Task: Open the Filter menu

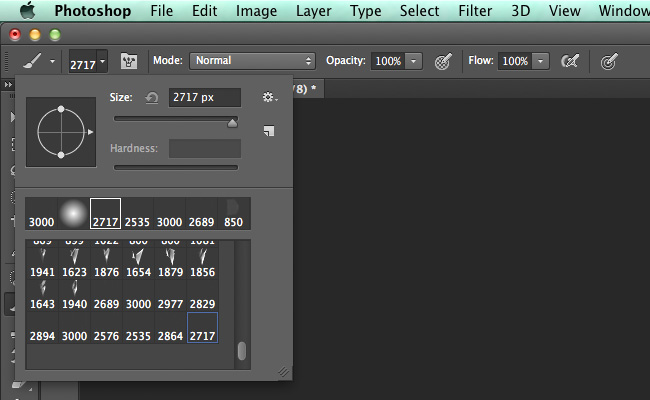Action: coord(475,11)
